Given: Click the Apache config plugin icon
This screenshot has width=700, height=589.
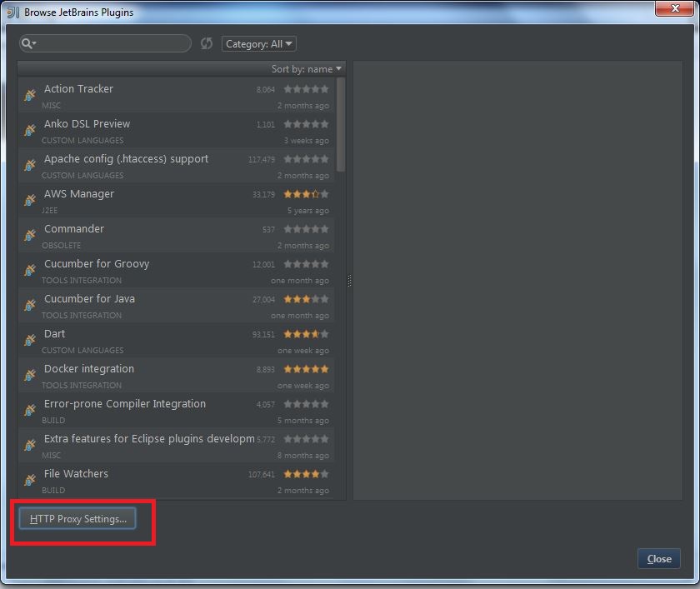Looking at the screenshot, I should coord(30,165).
